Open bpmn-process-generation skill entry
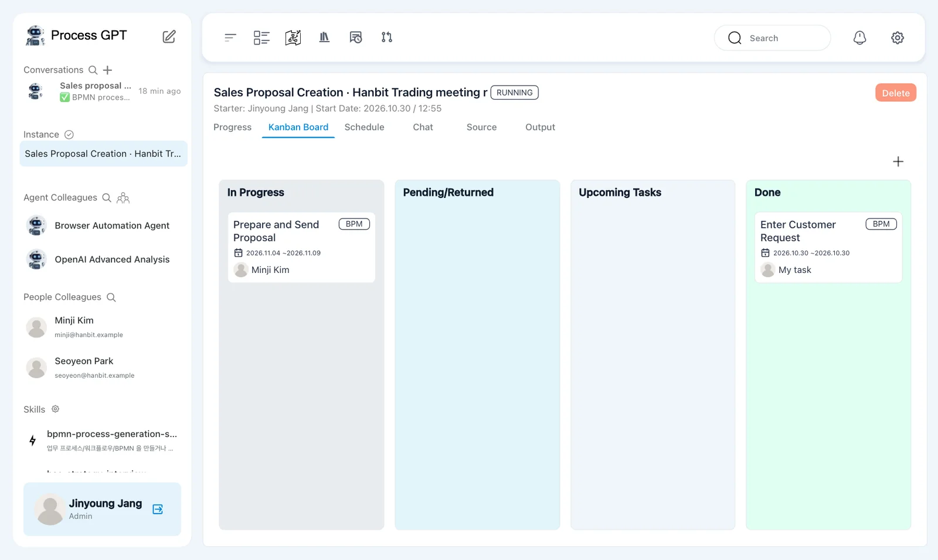The image size is (938, 560). (x=103, y=440)
